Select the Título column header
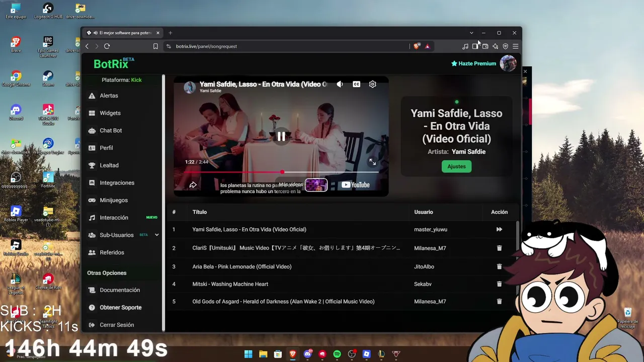 click(x=200, y=212)
